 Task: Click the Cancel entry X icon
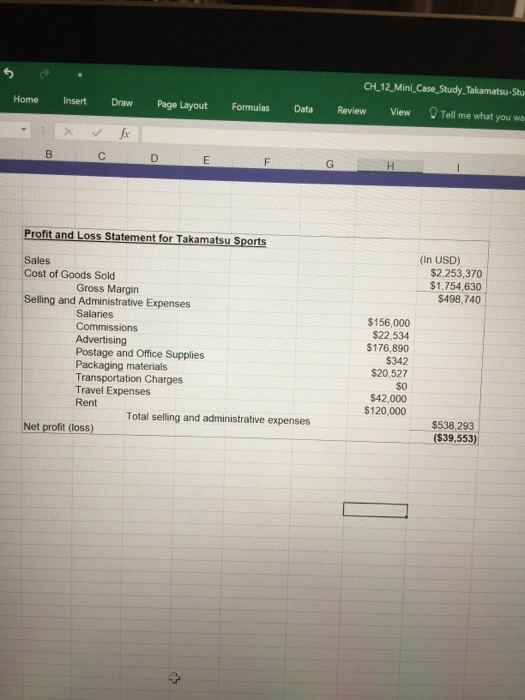(x=68, y=132)
